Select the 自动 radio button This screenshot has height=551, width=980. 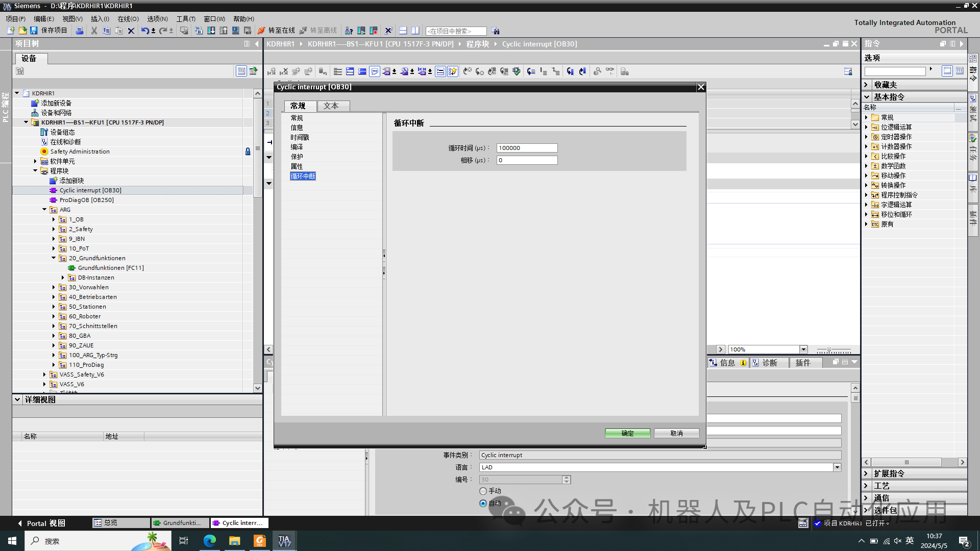tap(483, 504)
